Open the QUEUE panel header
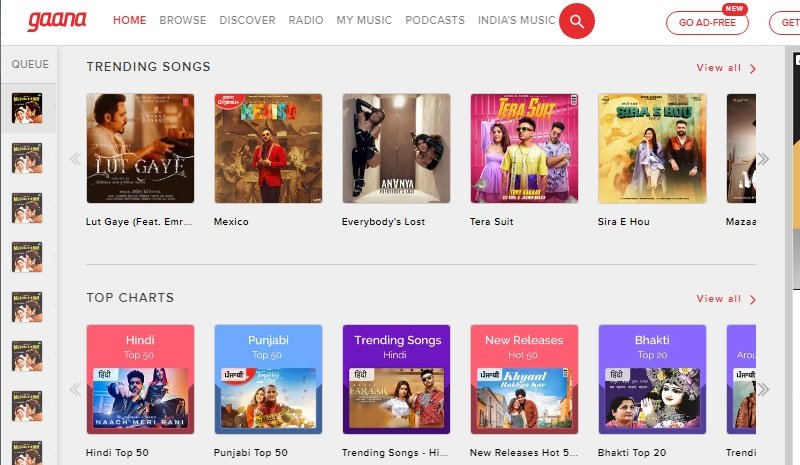800x465 pixels. tap(30, 64)
